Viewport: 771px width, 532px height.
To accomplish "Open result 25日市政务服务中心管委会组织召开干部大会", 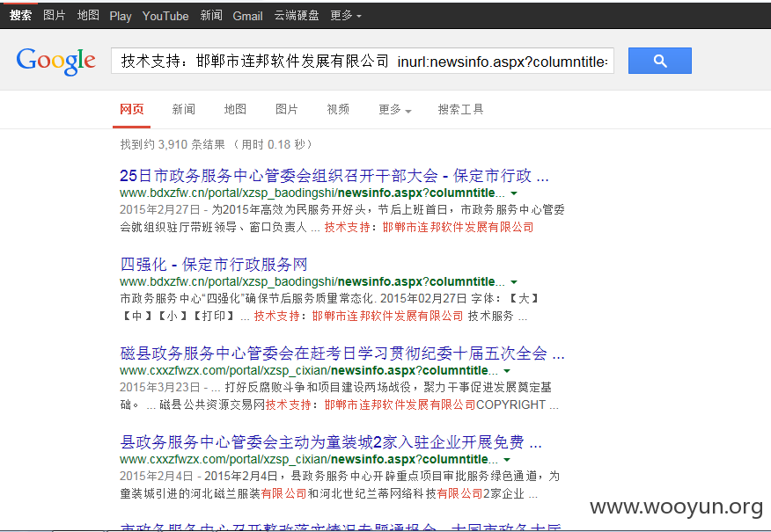I will (x=334, y=175).
